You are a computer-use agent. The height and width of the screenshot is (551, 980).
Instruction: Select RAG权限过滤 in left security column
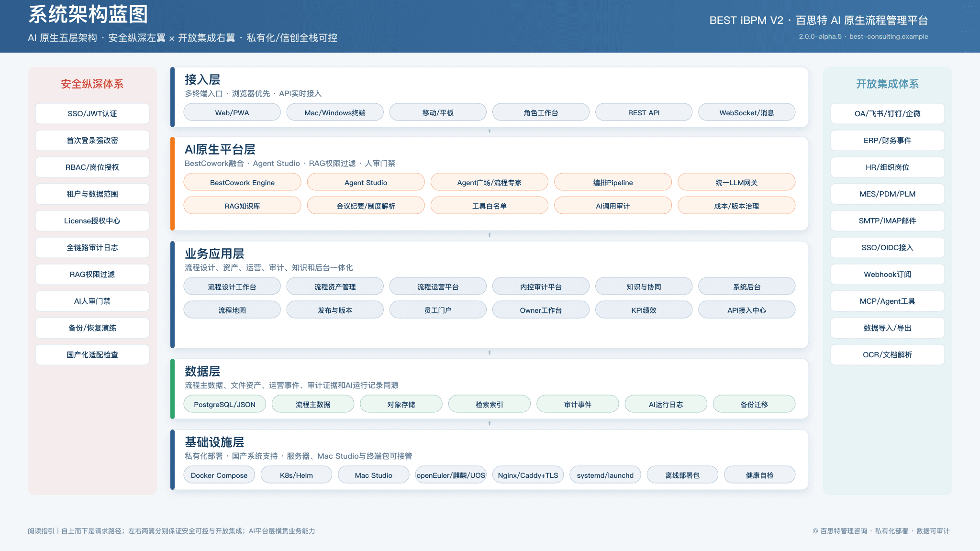(x=92, y=274)
